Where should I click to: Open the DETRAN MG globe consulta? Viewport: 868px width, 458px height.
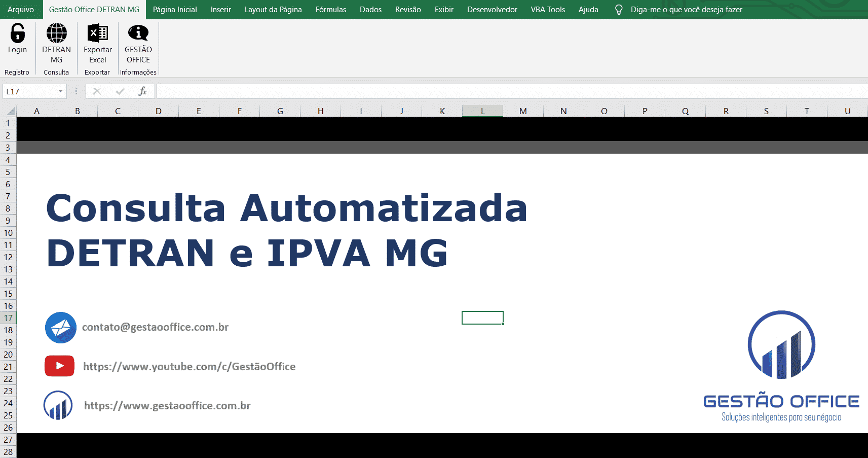pos(56,33)
